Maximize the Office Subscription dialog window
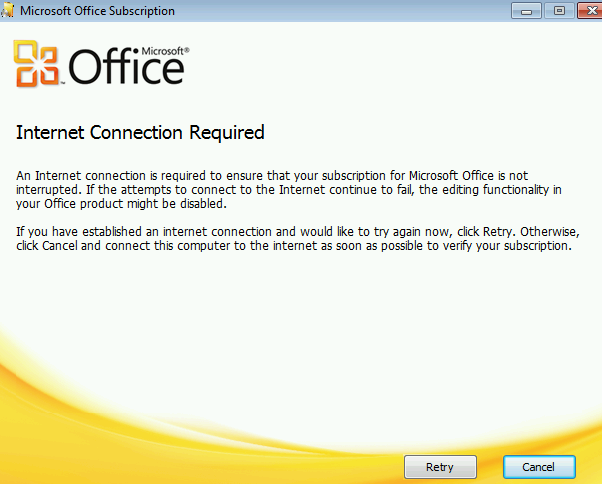602x484 pixels. click(x=555, y=11)
